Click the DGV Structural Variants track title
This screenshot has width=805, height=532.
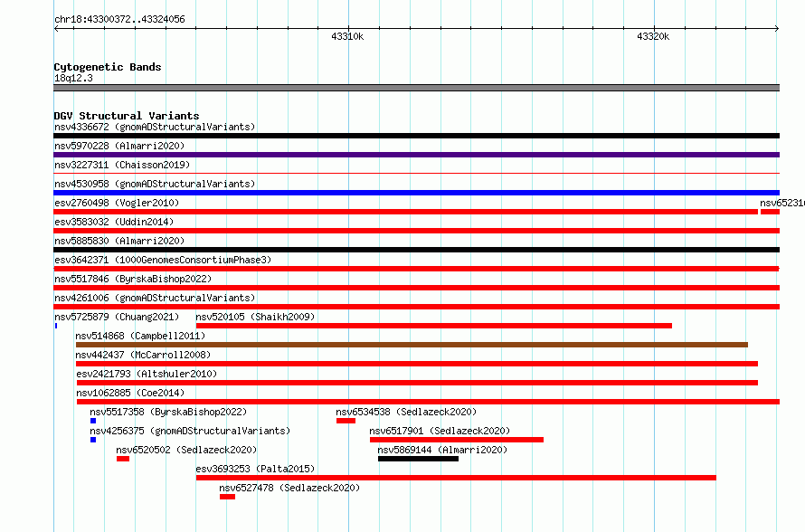[x=127, y=116]
